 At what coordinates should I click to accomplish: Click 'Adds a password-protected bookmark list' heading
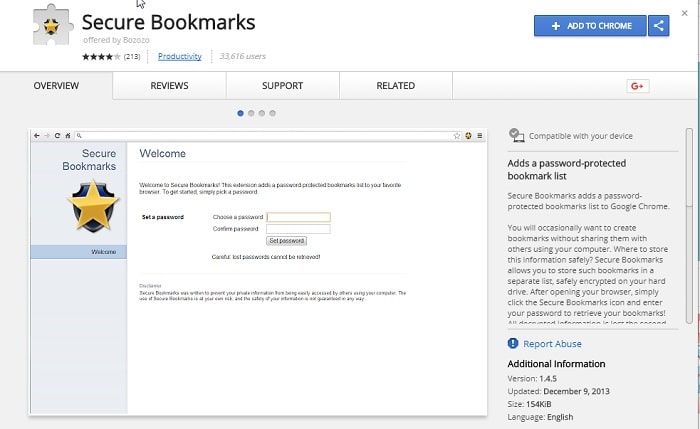pyautogui.click(x=567, y=170)
